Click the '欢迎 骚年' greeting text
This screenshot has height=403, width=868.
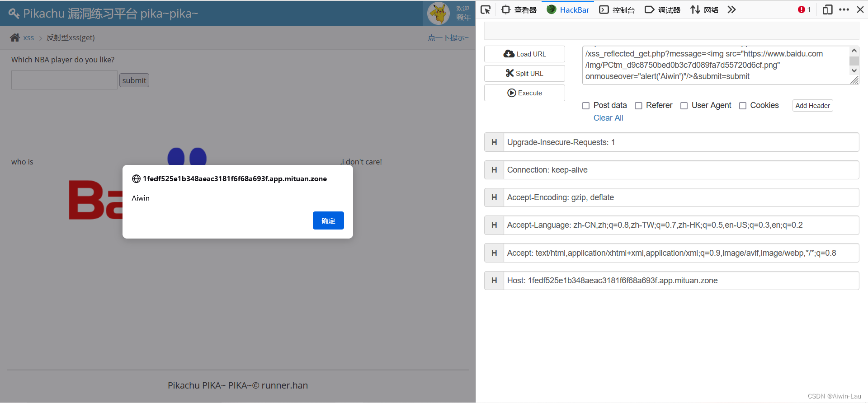click(463, 13)
